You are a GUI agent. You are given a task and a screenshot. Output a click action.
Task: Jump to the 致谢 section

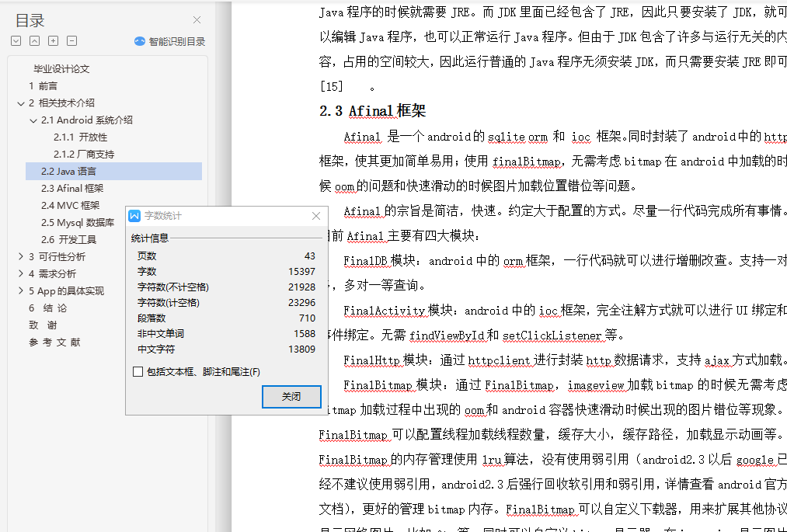tap(44, 325)
